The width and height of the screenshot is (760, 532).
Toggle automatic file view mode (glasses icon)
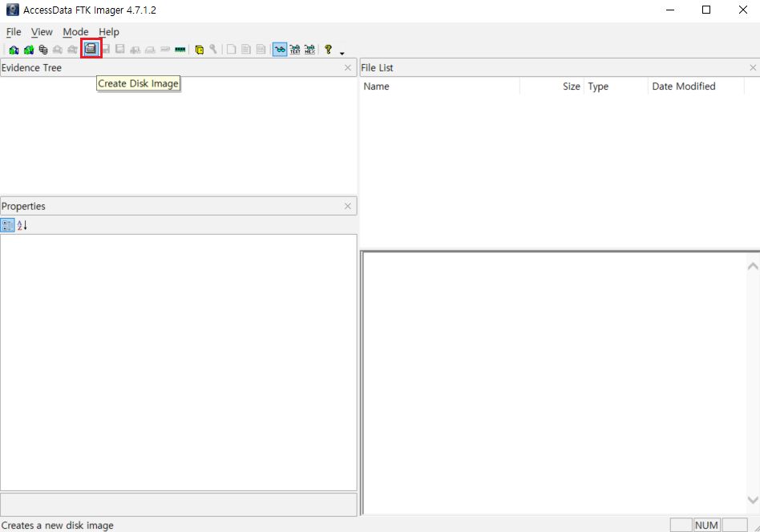pos(280,50)
